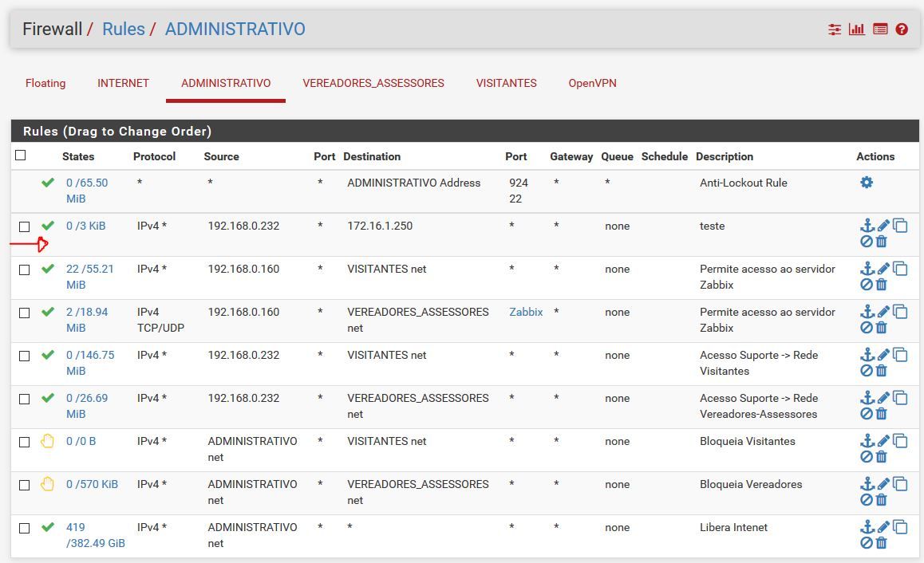Viewport: 924px width, 563px height.
Task: Open the status graph bar chart icon
Action: point(857,30)
